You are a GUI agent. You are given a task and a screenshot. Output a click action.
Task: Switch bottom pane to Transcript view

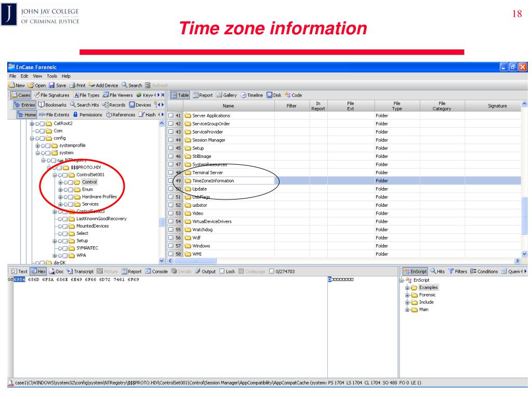tap(80, 271)
